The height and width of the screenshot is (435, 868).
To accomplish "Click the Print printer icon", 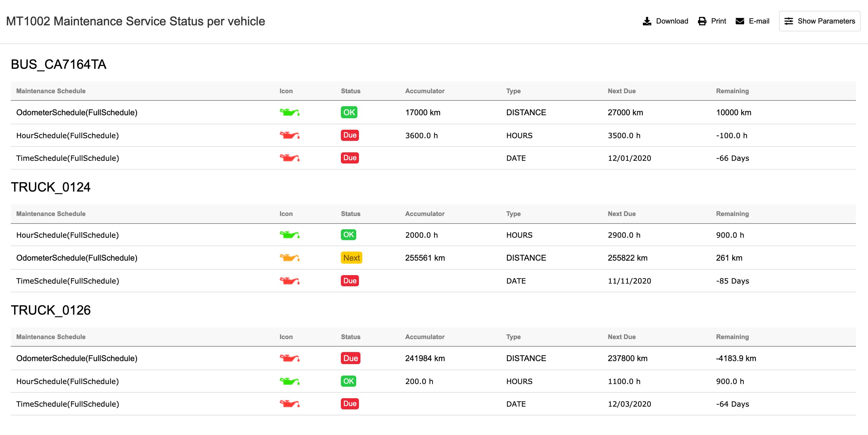I will [x=702, y=21].
